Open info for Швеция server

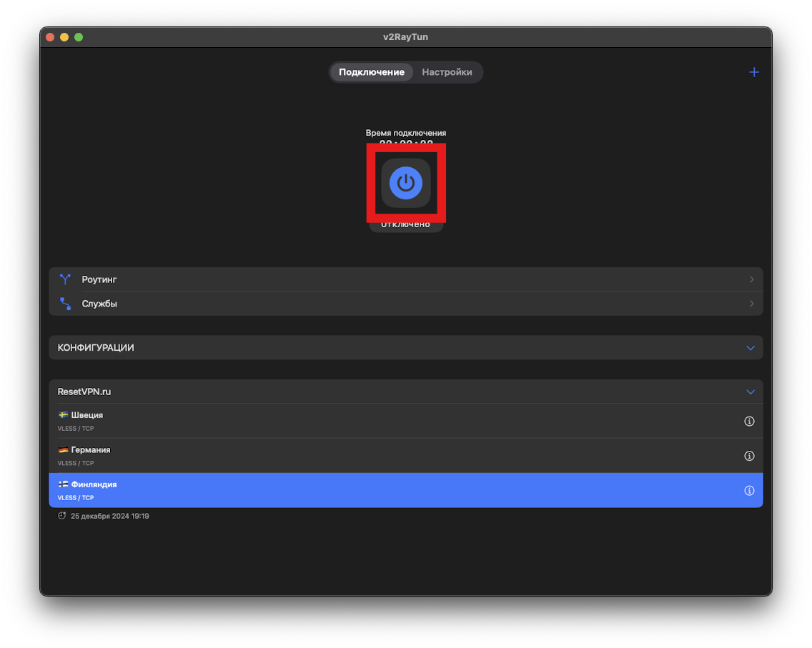749,422
